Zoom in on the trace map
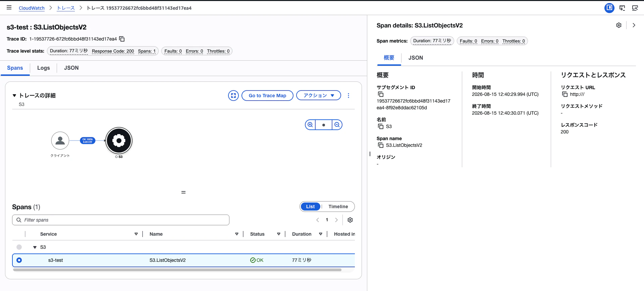 [x=310, y=125]
